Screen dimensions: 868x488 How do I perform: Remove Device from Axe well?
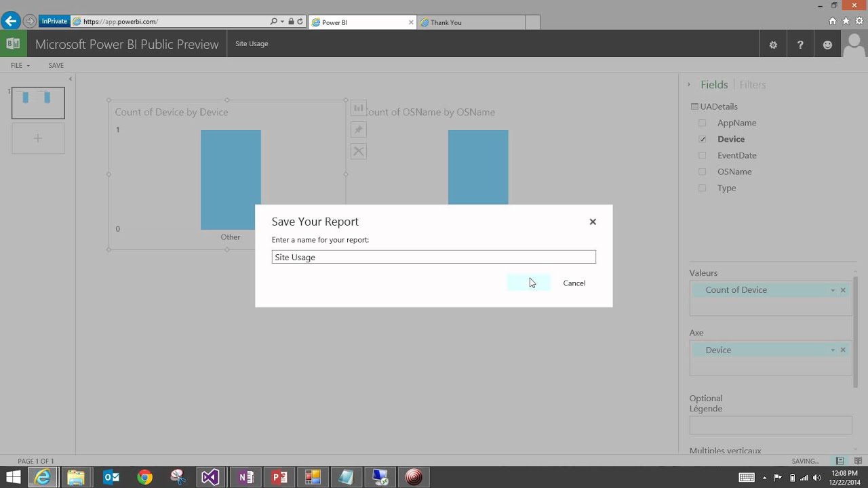coord(843,350)
